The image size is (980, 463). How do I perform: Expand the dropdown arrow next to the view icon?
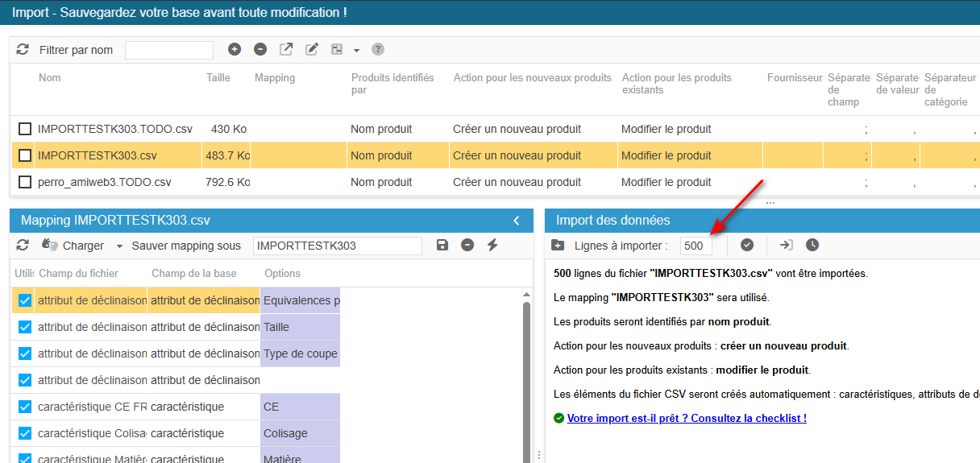pyautogui.click(x=356, y=51)
